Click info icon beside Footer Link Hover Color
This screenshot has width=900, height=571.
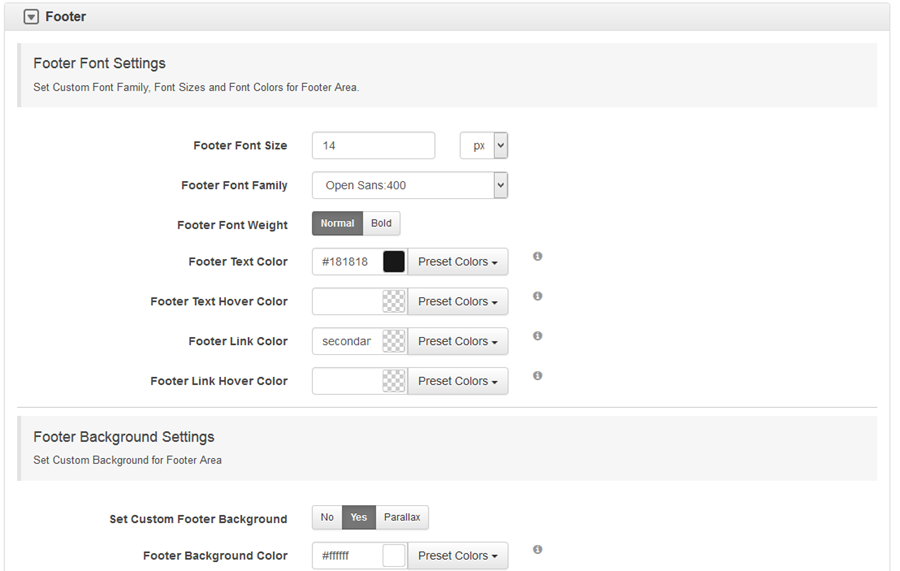pos(537,375)
